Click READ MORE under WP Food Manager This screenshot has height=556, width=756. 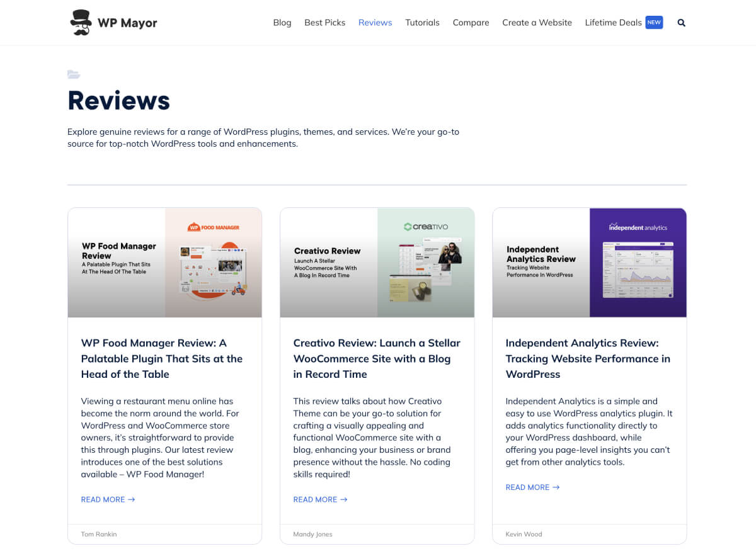tap(108, 499)
